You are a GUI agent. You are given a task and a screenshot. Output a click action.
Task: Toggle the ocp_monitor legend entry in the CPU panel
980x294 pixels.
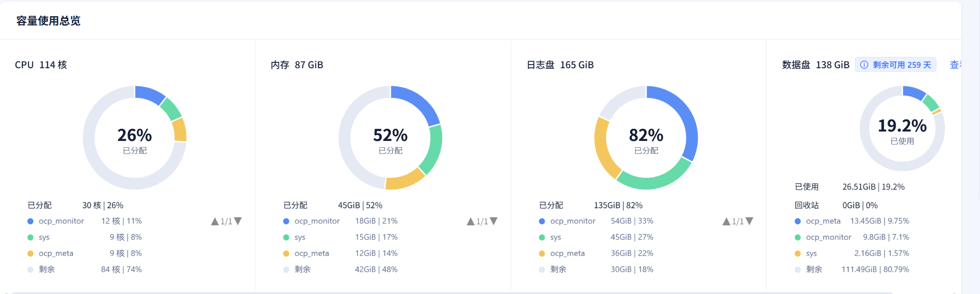pos(61,221)
